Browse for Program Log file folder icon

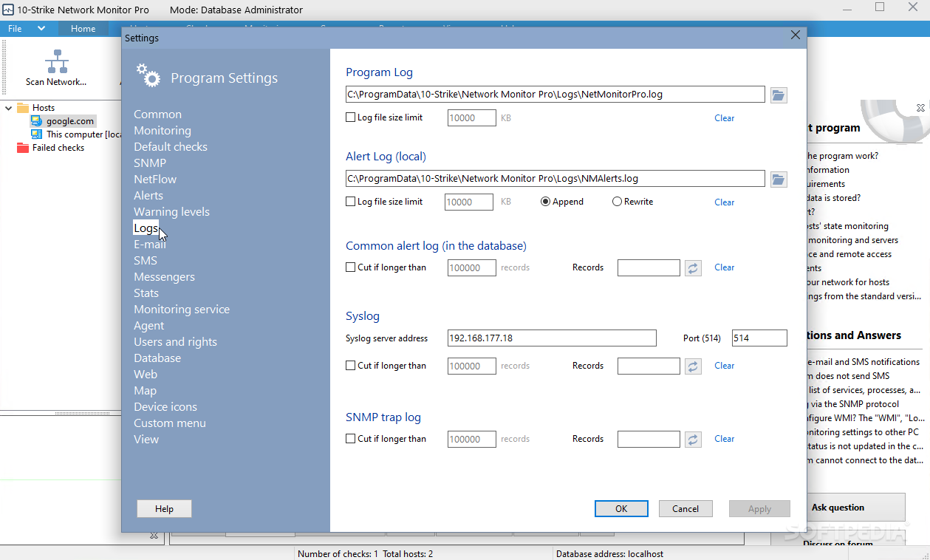779,95
